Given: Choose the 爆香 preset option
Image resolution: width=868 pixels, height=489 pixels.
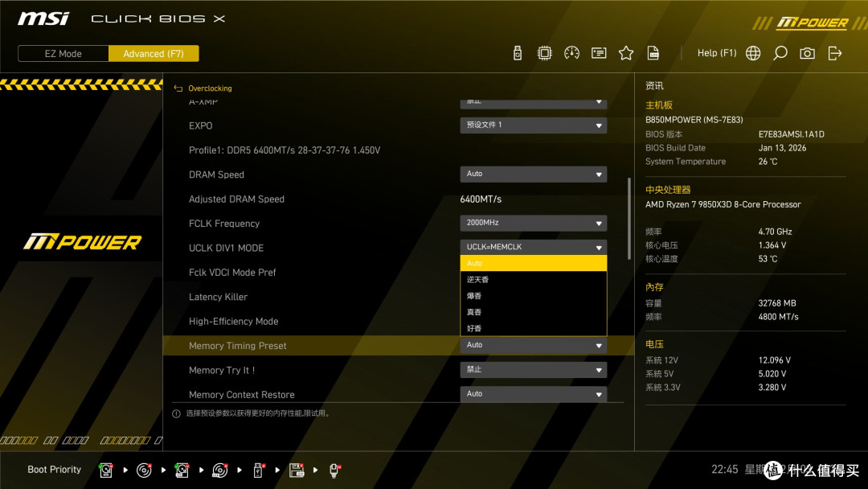Looking at the screenshot, I should click(x=533, y=296).
